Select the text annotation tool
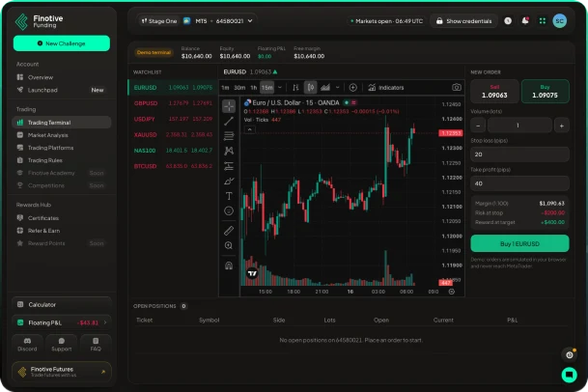Viewport: 588px width, 392px height. [229, 196]
